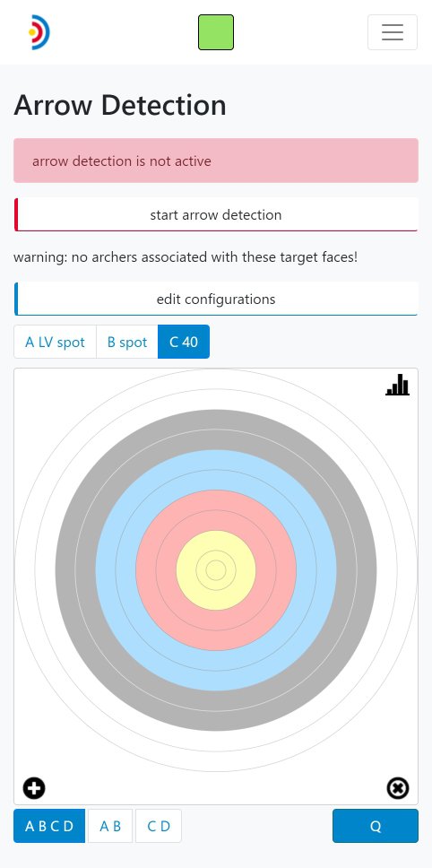Start arrow detection
432x868 pixels.
point(216,215)
